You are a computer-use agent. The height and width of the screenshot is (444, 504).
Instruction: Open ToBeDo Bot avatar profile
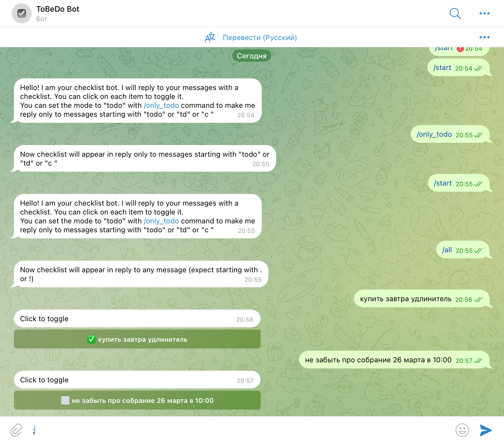[22, 13]
